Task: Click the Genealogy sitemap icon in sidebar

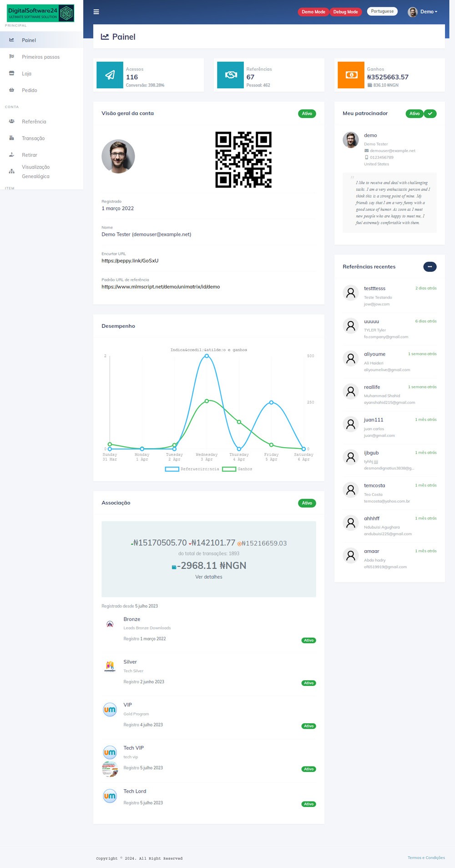Action: 12,172
